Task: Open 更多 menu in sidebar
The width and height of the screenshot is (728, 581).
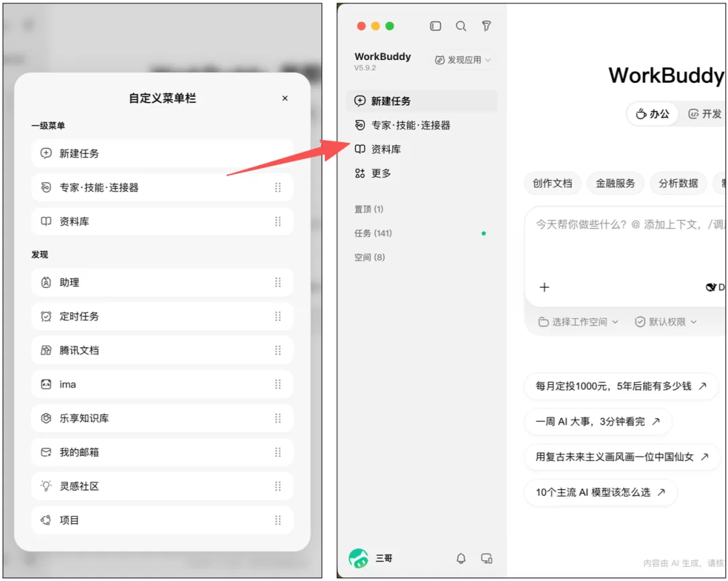Action: click(421, 173)
